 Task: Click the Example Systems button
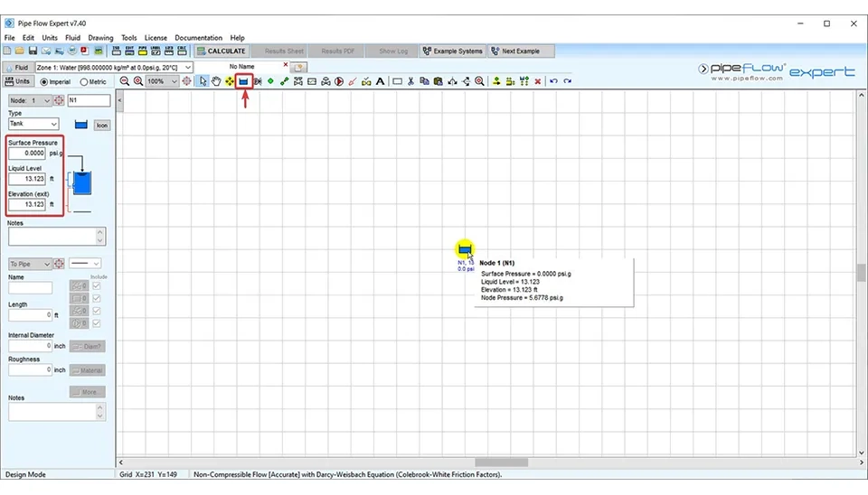(x=453, y=51)
